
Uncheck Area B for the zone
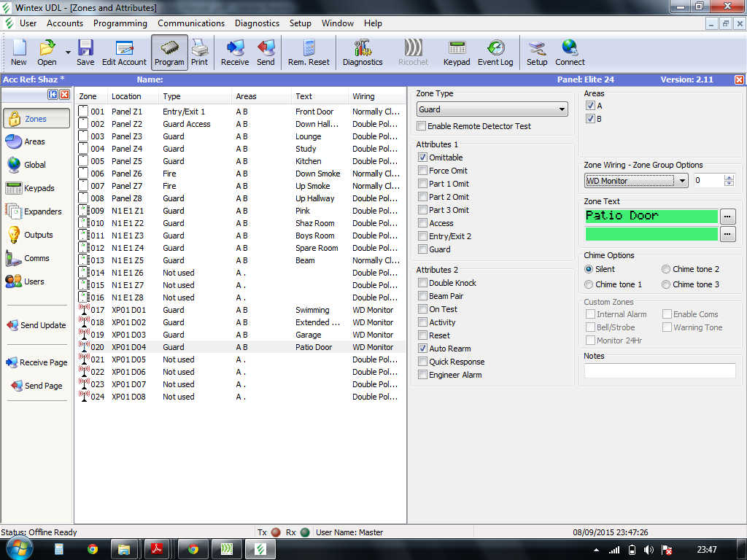click(x=590, y=117)
